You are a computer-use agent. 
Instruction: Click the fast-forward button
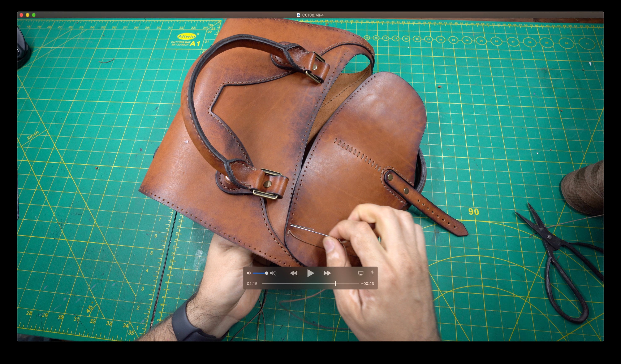click(x=327, y=273)
